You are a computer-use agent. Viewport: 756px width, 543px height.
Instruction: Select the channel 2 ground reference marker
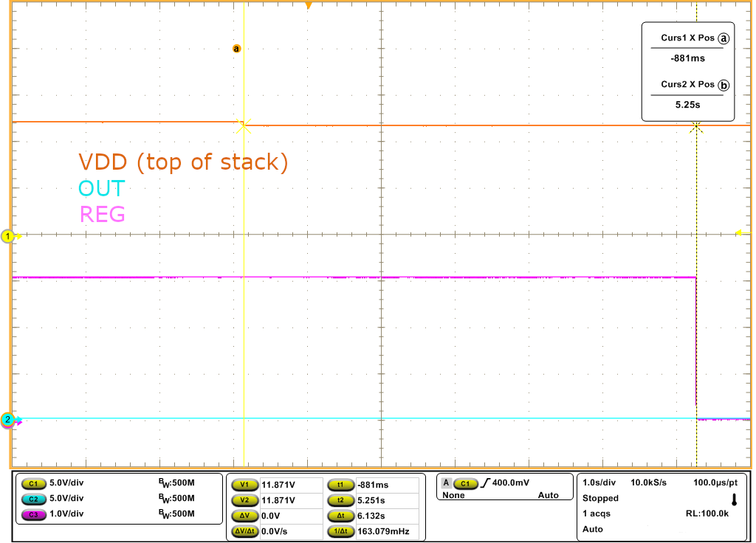(x=9, y=420)
